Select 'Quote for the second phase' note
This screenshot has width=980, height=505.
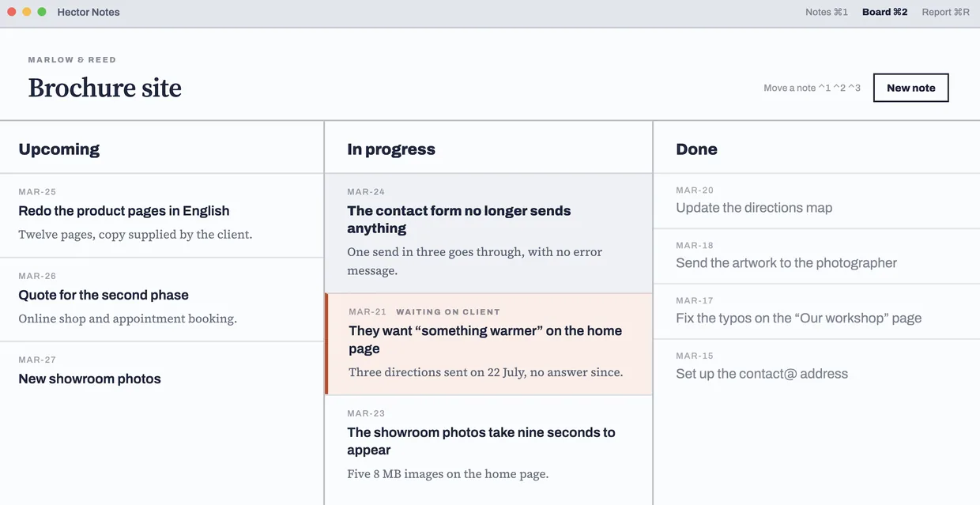click(x=161, y=300)
